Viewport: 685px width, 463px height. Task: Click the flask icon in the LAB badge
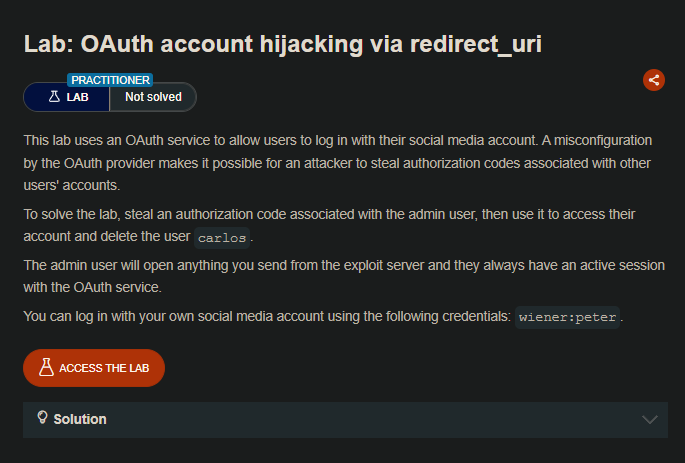tap(54, 97)
